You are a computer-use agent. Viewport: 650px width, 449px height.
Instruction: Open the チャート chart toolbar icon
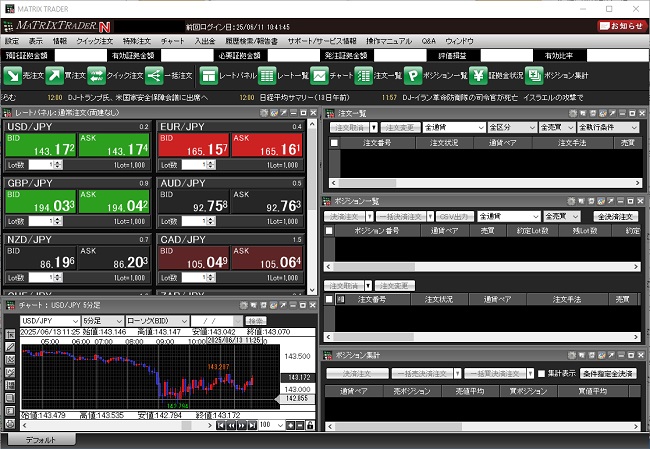coord(319,76)
